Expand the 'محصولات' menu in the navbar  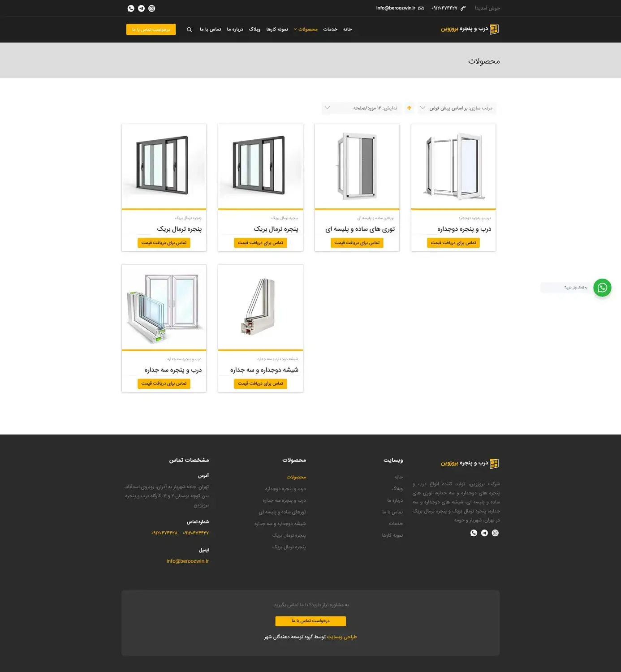pos(307,30)
